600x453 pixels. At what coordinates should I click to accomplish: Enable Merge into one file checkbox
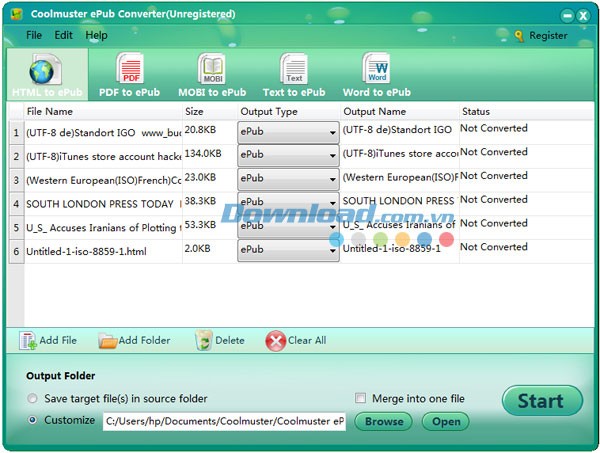360,398
